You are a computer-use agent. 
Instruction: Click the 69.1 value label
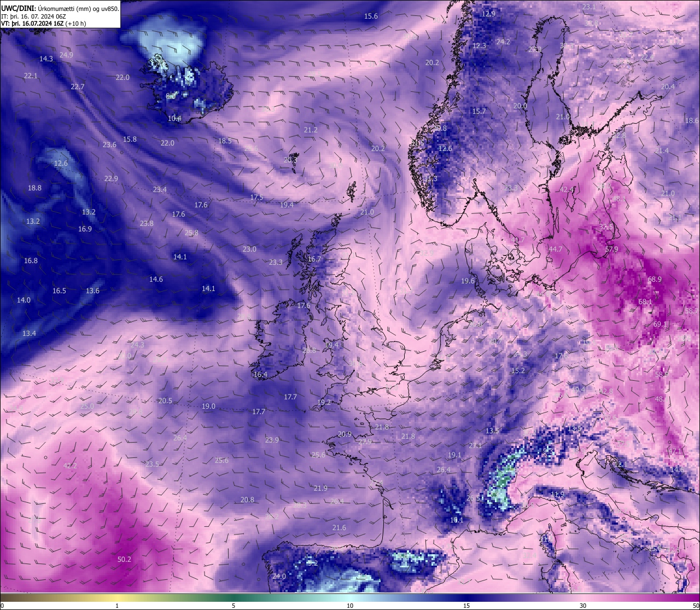[x=660, y=324]
